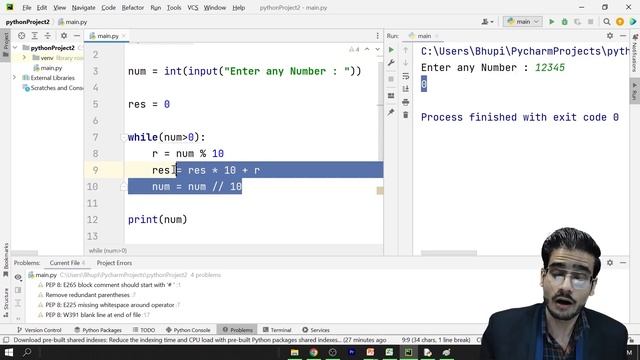Hide the Run tool window
This screenshot has width=640, height=360.
(623, 36)
